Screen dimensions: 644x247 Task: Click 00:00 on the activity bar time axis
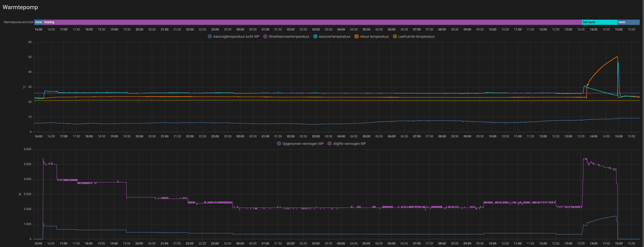pyautogui.click(x=240, y=29)
